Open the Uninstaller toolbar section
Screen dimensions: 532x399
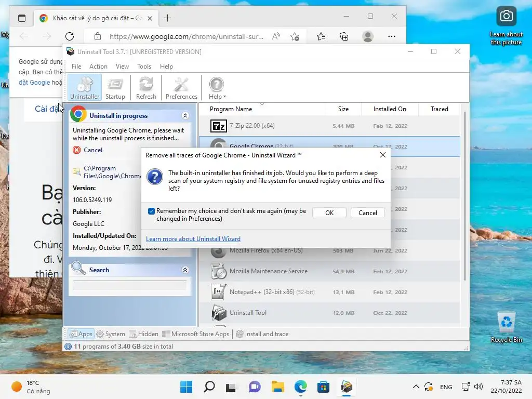coord(85,87)
